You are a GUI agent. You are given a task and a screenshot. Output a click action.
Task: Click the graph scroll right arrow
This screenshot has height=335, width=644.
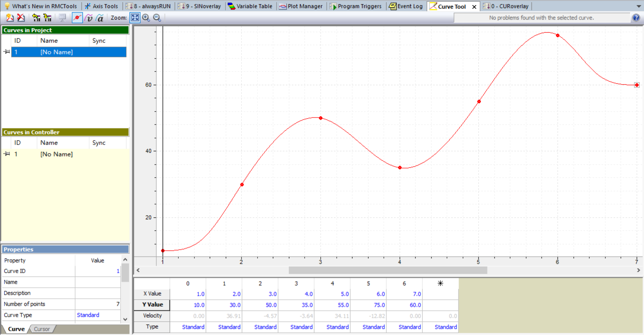coord(638,270)
